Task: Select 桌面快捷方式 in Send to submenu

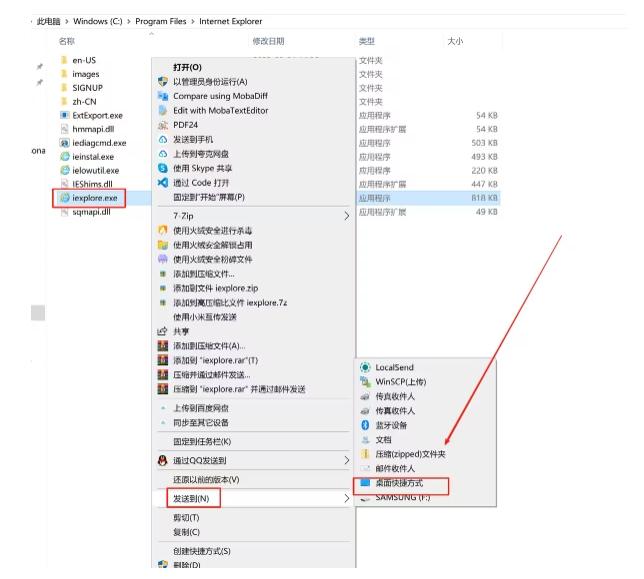Action: point(400,483)
